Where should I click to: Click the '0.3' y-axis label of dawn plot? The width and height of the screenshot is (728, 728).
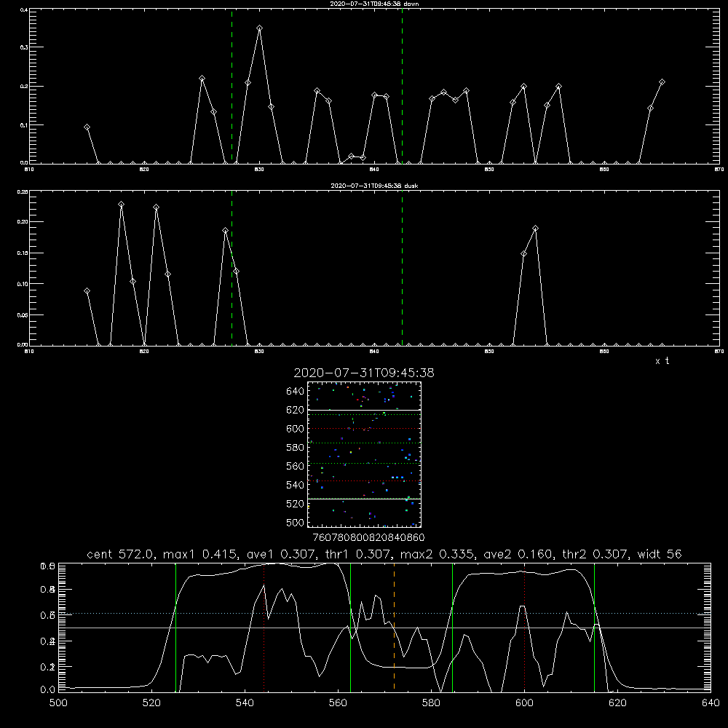pyautogui.click(x=24, y=47)
